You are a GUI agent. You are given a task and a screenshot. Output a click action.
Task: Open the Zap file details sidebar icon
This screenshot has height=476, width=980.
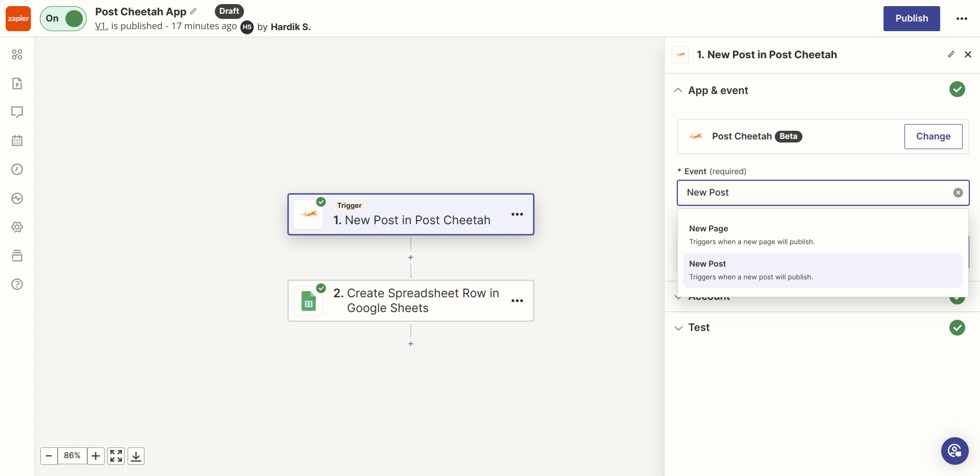17,83
